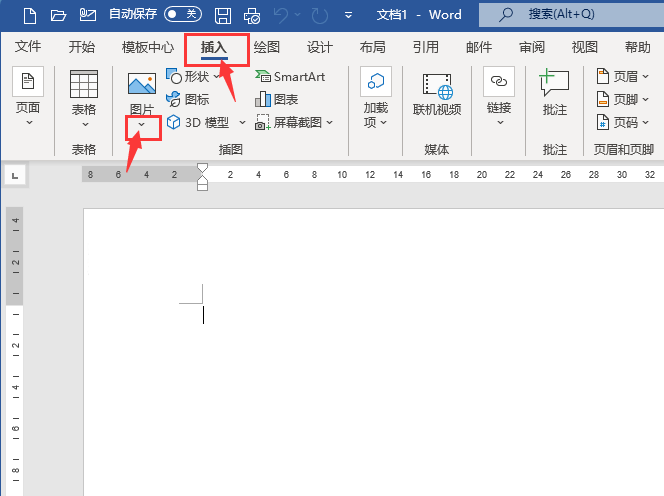This screenshot has height=496, width=664.
Task: Switch to the 视图 (View) tab
Action: [x=585, y=47]
